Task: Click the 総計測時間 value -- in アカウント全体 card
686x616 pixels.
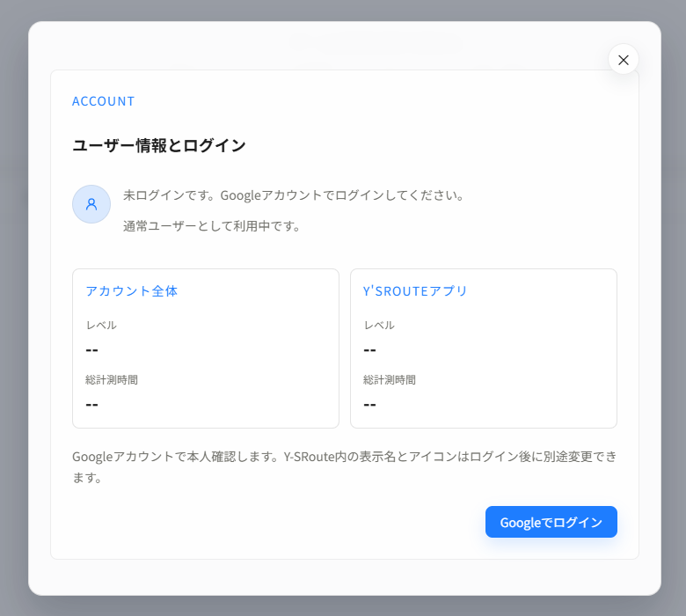Action: (x=91, y=405)
